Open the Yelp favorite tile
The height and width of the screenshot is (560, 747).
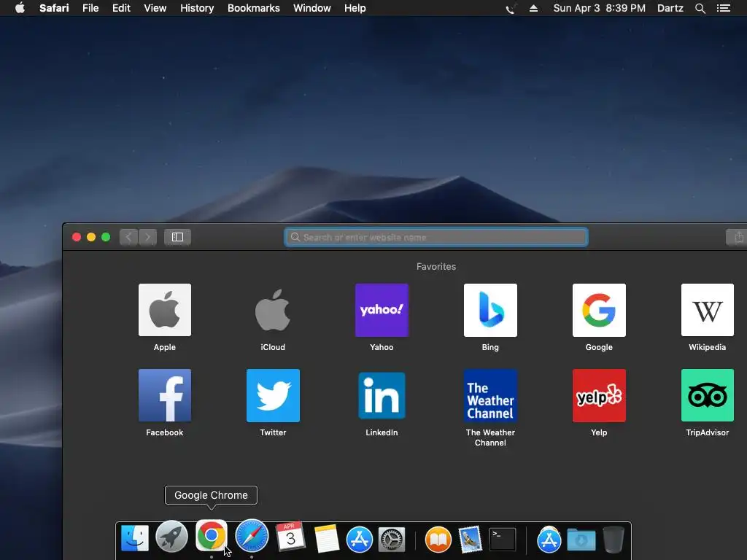(x=599, y=395)
